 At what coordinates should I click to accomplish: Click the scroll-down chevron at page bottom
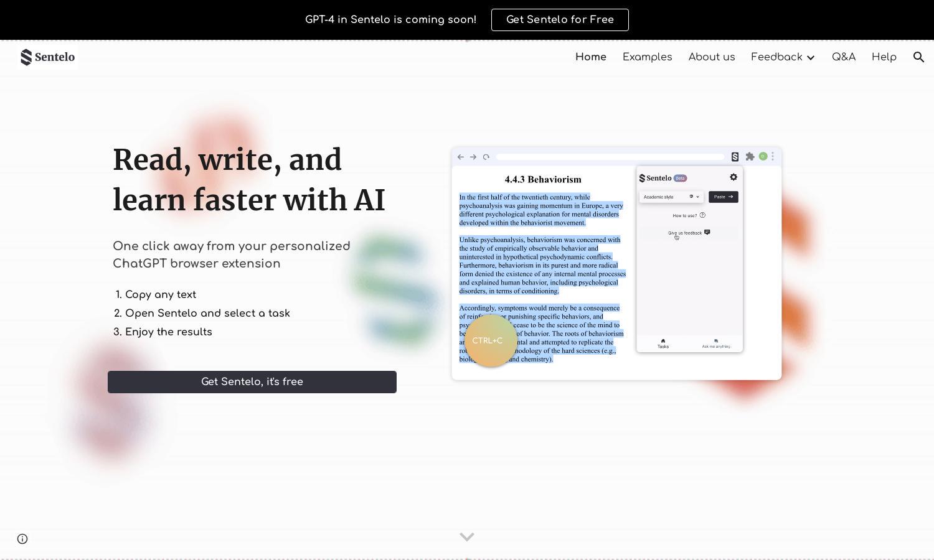coord(467,536)
